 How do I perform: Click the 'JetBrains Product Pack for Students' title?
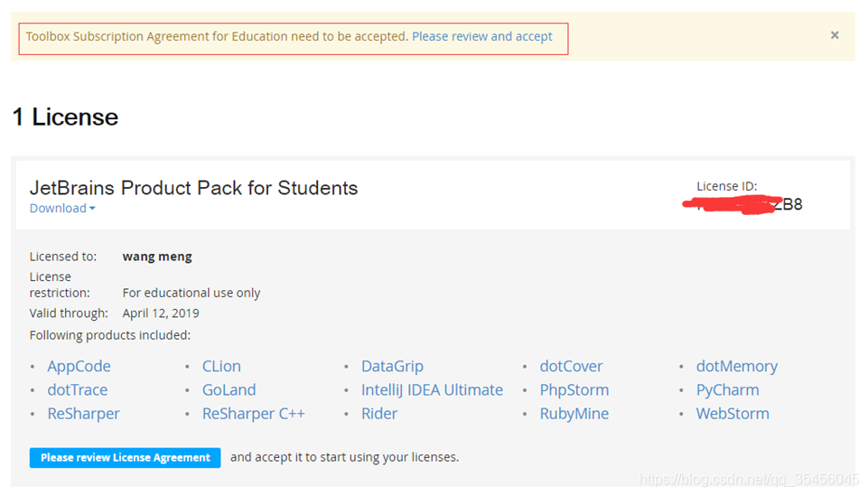193,188
